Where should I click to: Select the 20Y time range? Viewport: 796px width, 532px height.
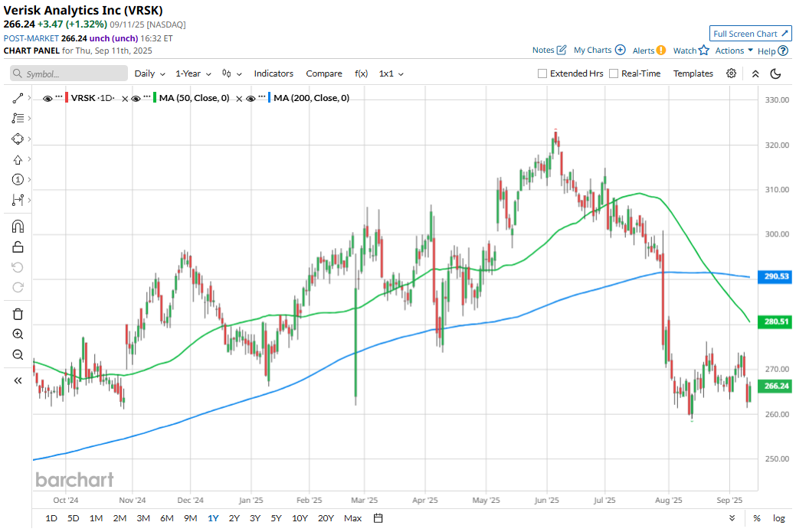pos(326,517)
